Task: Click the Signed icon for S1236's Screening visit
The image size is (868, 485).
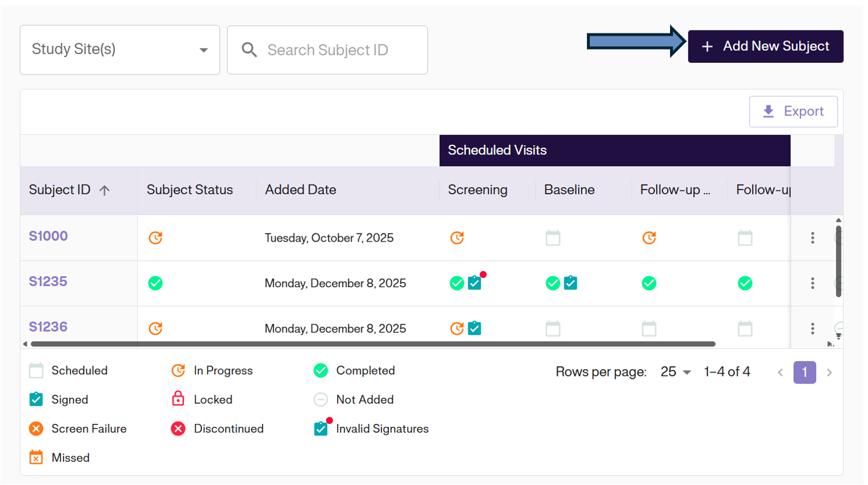Action: tap(474, 328)
